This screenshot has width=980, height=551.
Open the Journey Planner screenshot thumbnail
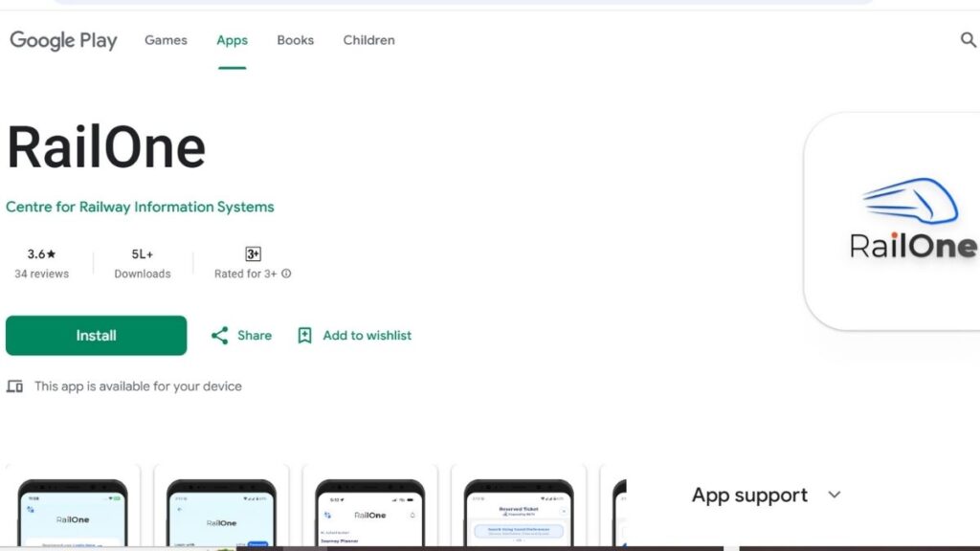pyautogui.click(x=370, y=507)
